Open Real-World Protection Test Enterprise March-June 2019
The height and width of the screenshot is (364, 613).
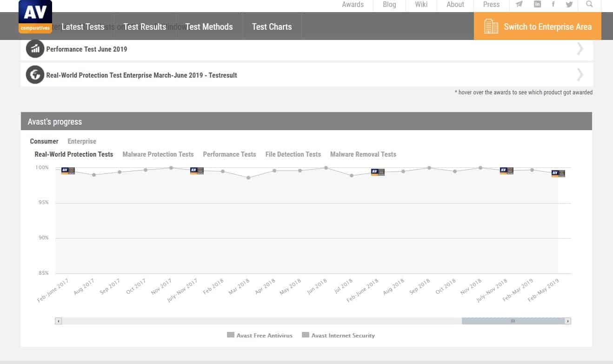141,75
